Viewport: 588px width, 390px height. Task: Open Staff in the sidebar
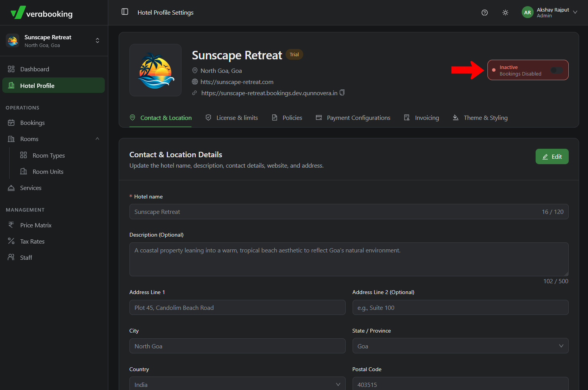coord(54,257)
